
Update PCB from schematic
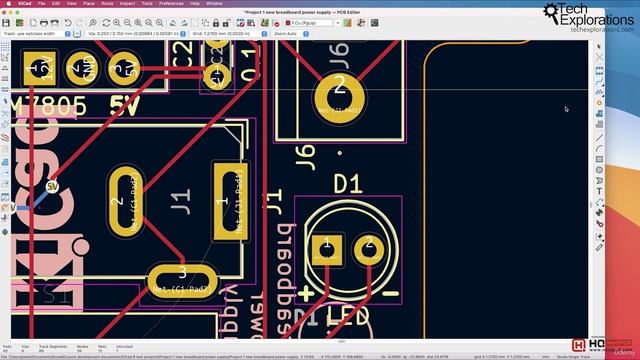click(x=265, y=23)
